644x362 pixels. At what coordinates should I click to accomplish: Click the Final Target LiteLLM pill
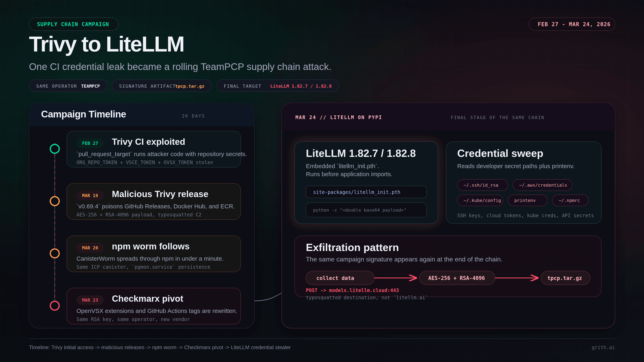278,86
